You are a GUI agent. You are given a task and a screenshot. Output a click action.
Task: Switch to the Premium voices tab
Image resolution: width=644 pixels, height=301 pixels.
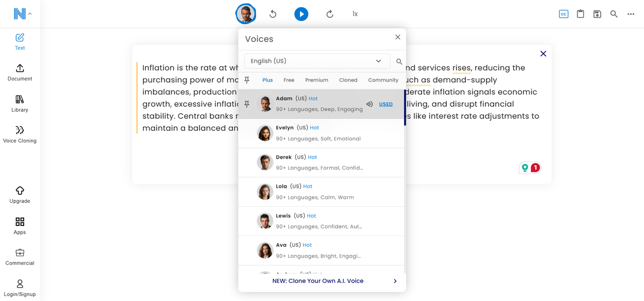(x=316, y=80)
